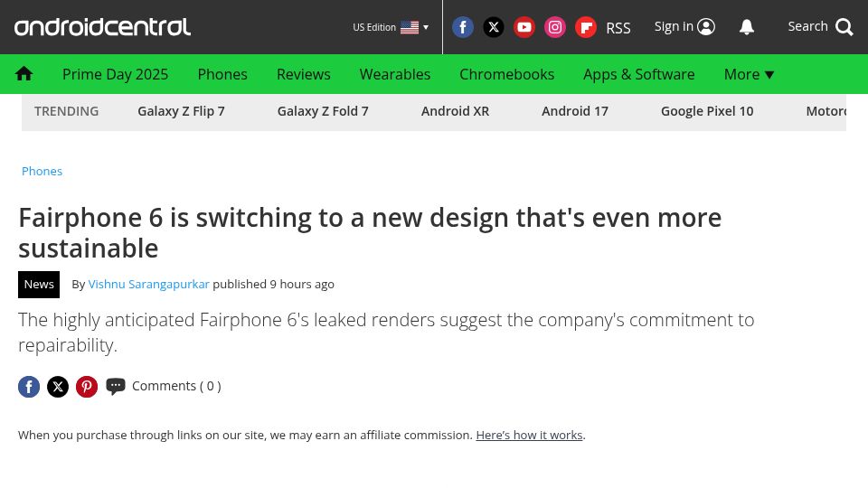The image size is (868, 488).
Task: Click the Sign in user icon
Action: point(706,26)
